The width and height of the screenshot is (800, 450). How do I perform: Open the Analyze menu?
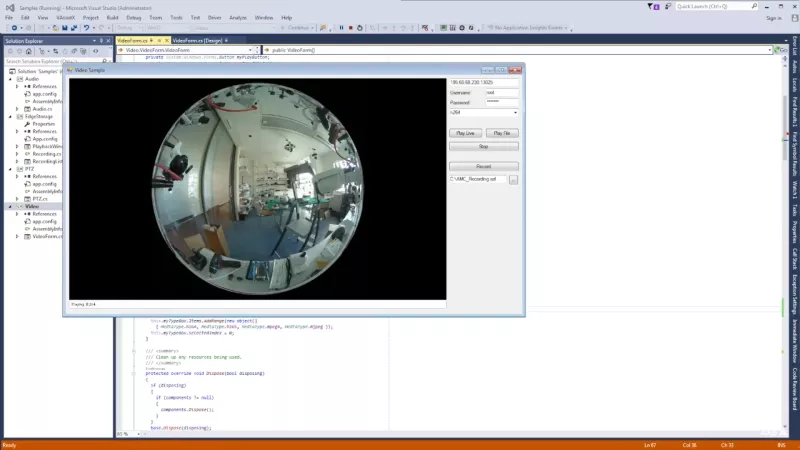pos(238,17)
